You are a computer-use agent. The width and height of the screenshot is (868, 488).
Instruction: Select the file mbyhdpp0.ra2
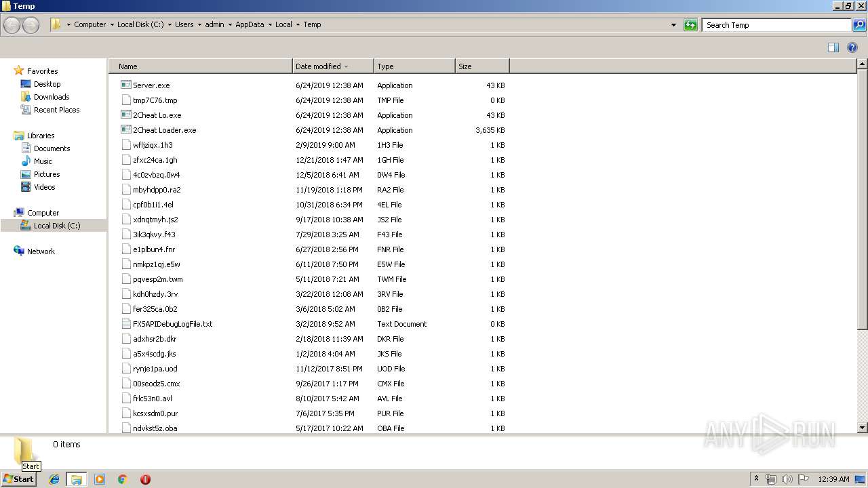point(157,190)
